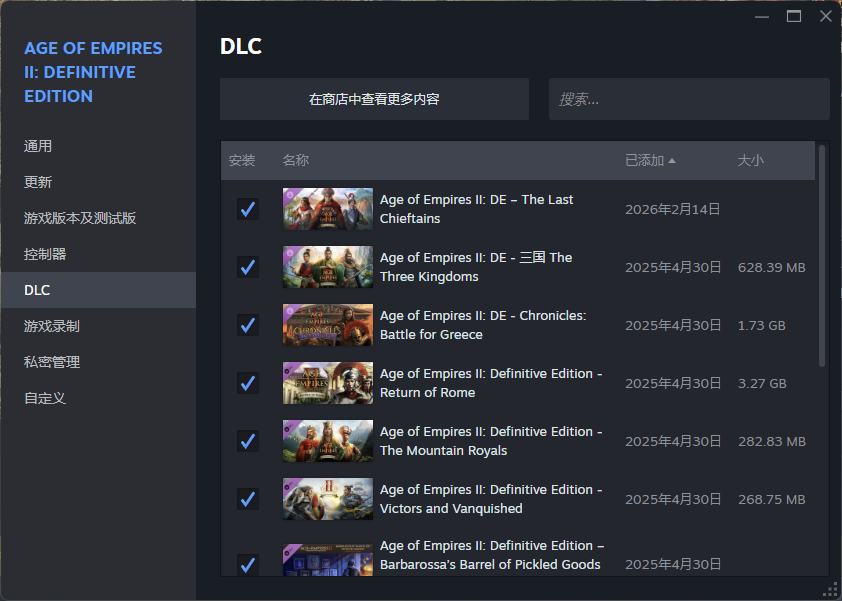Click the Victors and Vanquished artwork
Image resolution: width=842 pixels, height=601 pixels.
(x=327, y=499)
